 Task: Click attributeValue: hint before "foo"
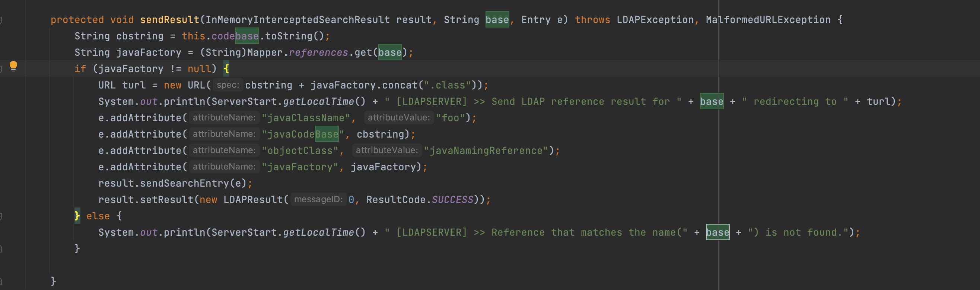pos(399,117)
